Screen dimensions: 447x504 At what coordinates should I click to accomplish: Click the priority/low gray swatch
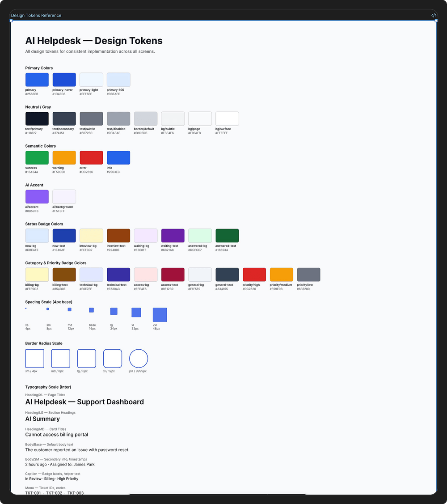pos(308,275)
